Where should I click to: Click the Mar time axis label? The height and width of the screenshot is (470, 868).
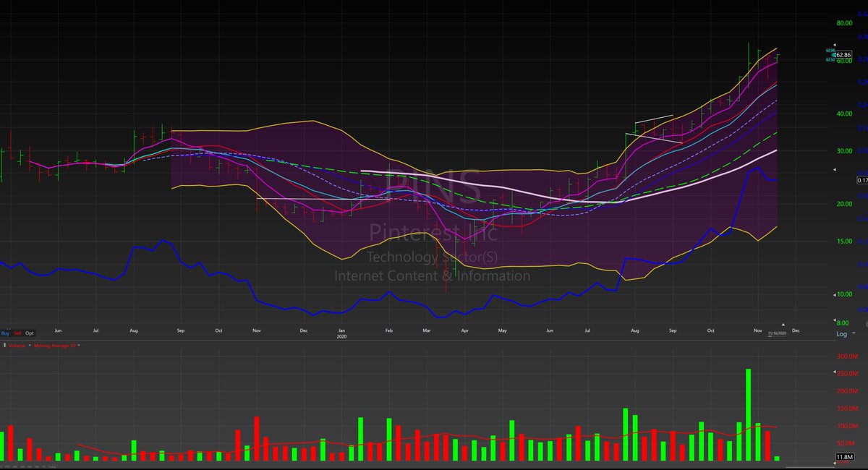pos(427,330)
